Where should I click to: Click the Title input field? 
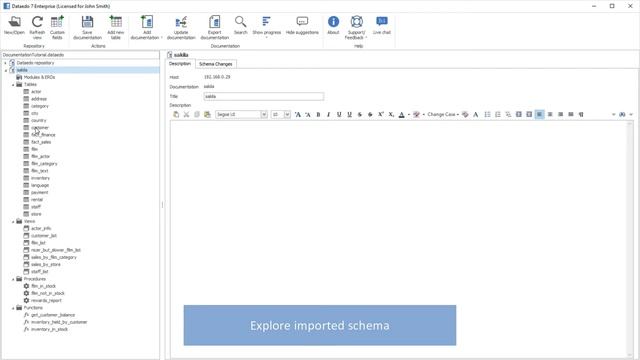(x=264, y=96)
